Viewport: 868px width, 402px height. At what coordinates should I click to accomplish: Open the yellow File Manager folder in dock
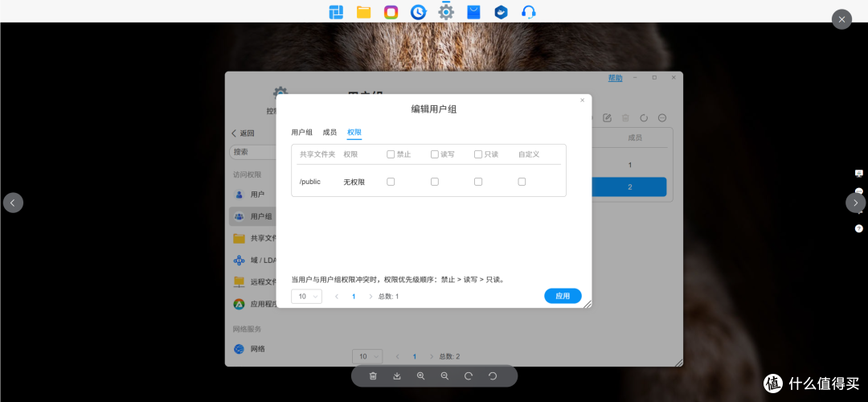click(364, 11)
